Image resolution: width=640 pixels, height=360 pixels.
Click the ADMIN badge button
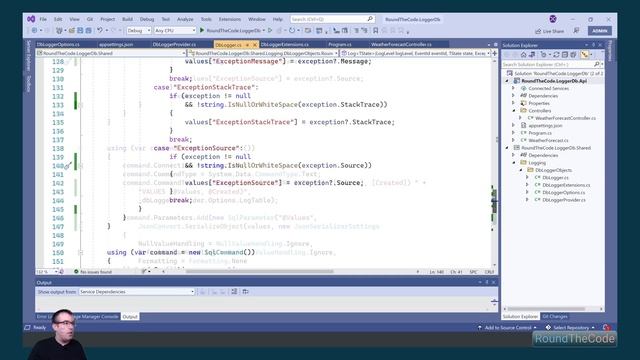[x=599, y=31]
